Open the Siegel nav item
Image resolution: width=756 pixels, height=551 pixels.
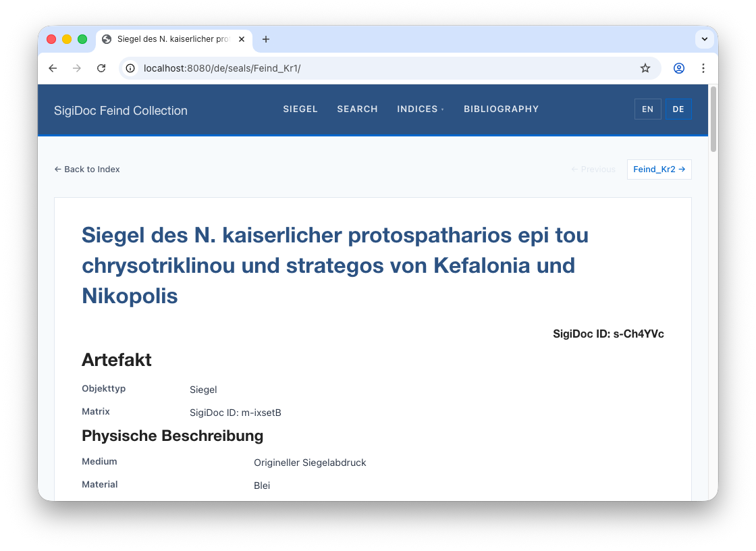click(x=300, y=109)
